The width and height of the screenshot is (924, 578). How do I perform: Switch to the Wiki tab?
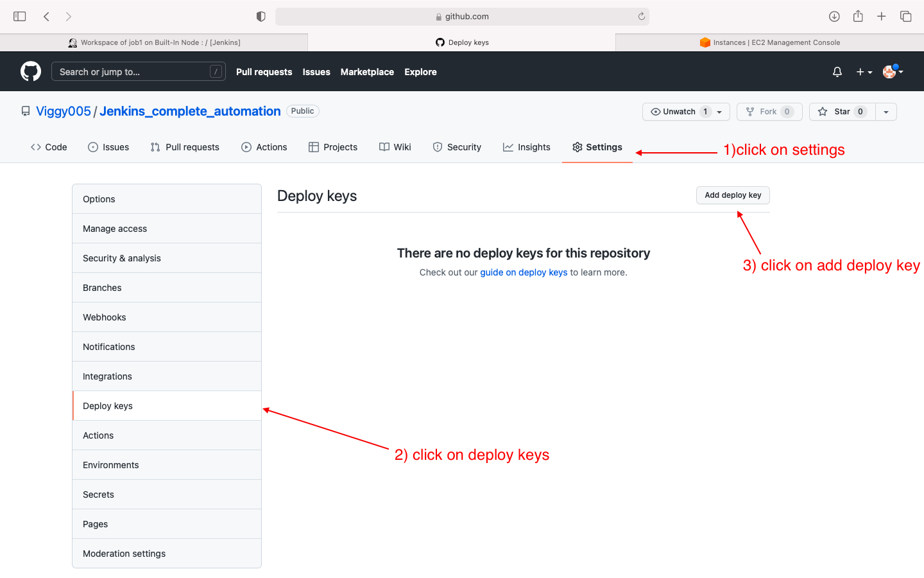point(395,147)
